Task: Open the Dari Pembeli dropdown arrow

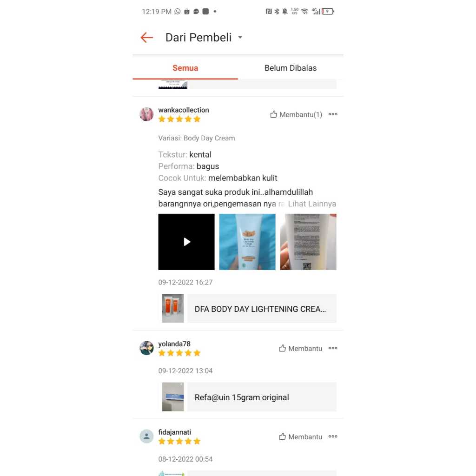Action: pos(240,37)
